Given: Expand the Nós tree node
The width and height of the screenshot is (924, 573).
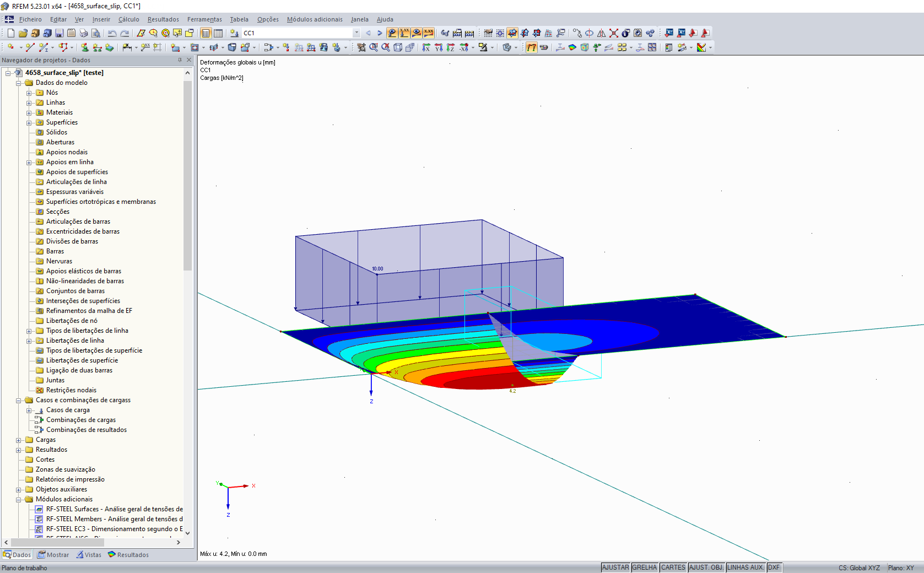Looking at the screenshot, I should tap(29, 93).
